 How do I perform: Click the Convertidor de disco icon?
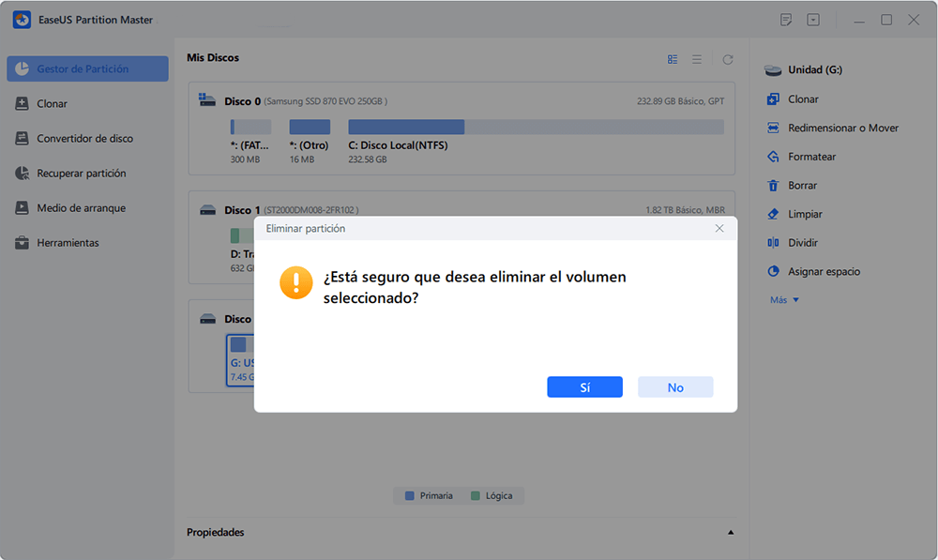(x=23, y=138)
